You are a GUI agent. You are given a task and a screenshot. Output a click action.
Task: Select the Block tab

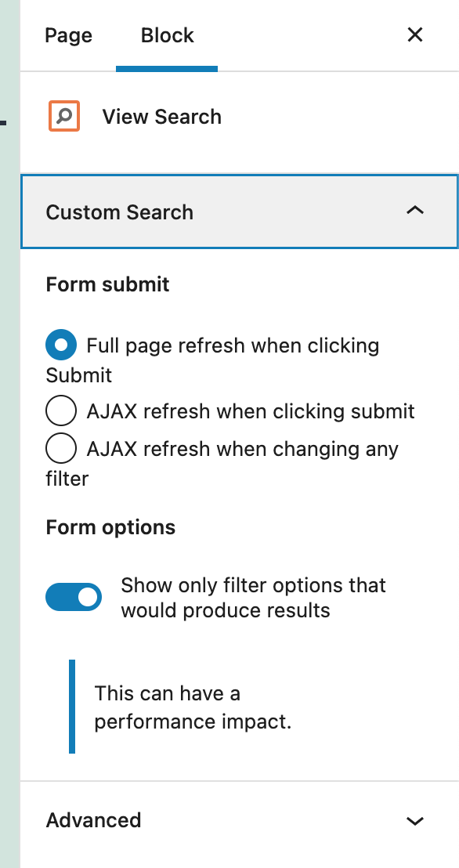pos(167,35)
